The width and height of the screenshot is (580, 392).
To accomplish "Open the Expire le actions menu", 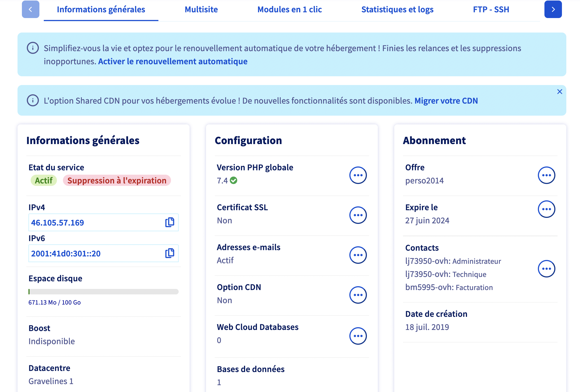I will click(x=546, y=209).
